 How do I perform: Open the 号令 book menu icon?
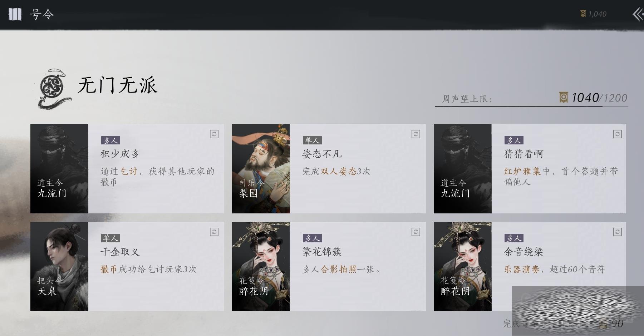[15, 14]
